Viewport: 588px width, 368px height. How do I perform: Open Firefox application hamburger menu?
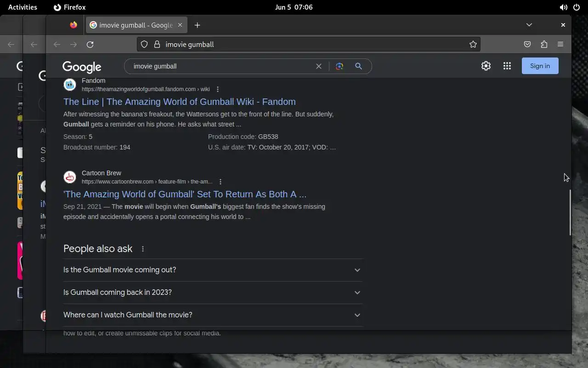pyautogui.click(x=560, y=44)
